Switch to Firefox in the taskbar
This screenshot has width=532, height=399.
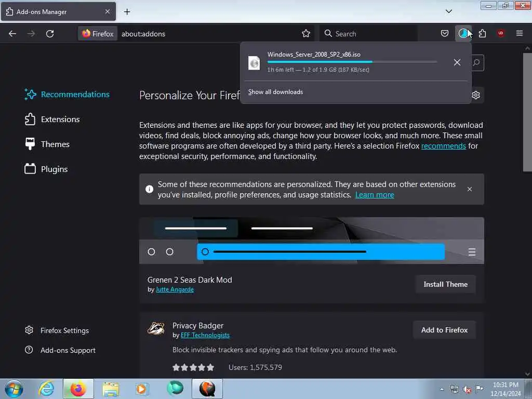point(78,389)
